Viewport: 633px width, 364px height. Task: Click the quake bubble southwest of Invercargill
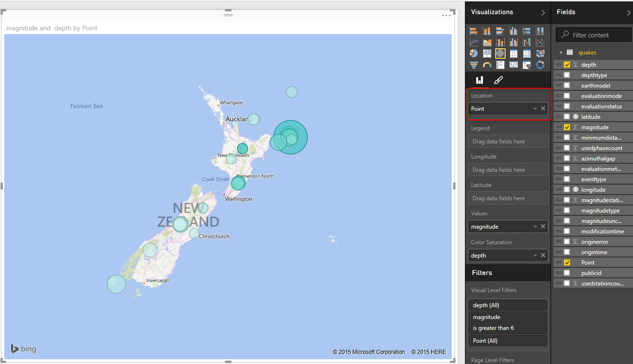[x=116, y=284]
